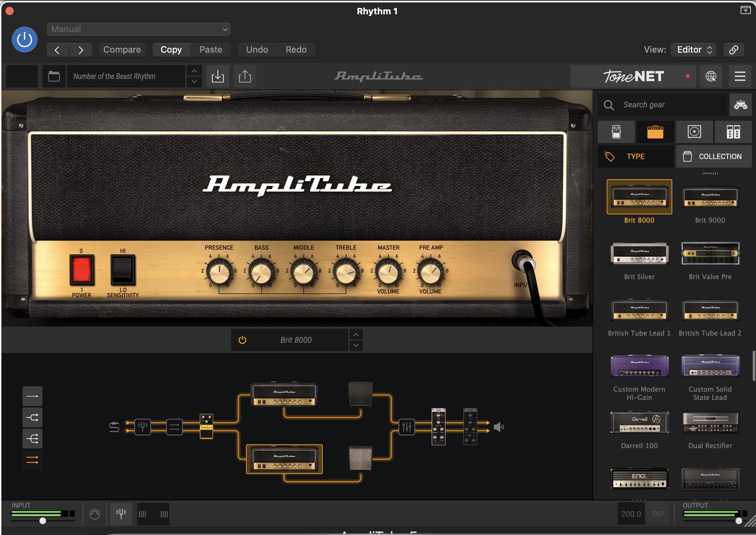This screenshot has height=535, width=756.
Task: Click the INPUT level slider handle
Action: [x=42, y=521]
